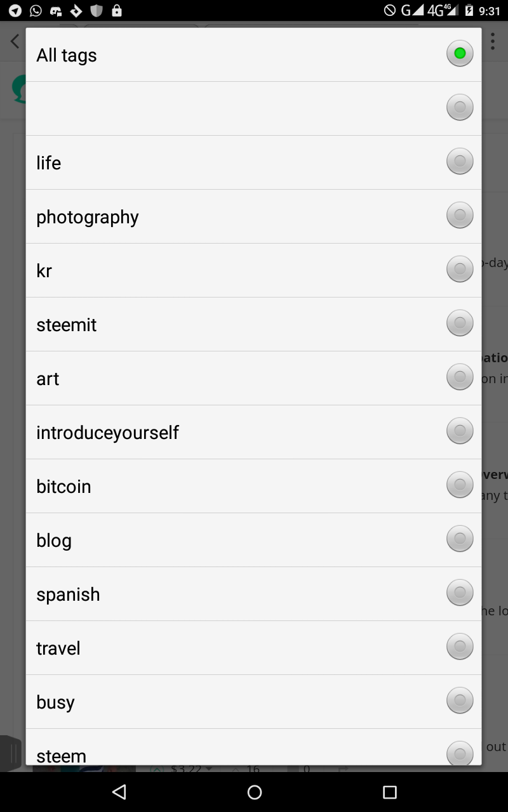Open the Android recent apps button
Screen dimensions: 508x812
click(x=389, y=792)
